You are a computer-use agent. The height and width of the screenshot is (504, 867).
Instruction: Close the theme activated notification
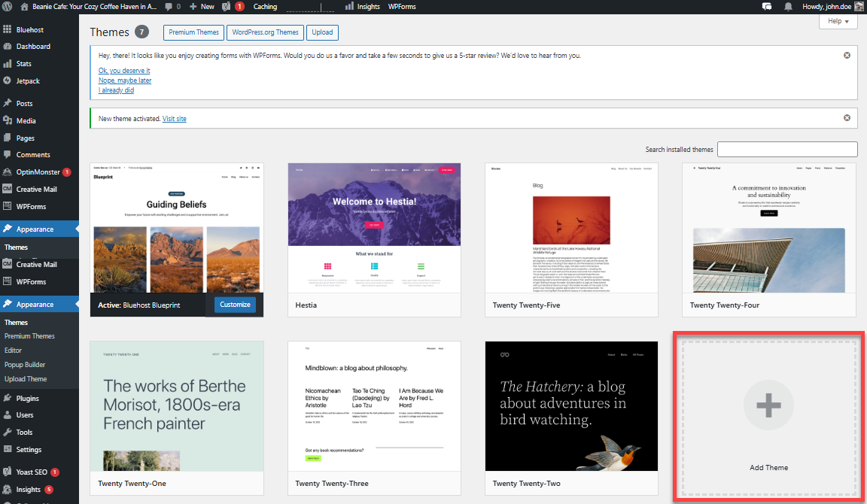(847, 118)
